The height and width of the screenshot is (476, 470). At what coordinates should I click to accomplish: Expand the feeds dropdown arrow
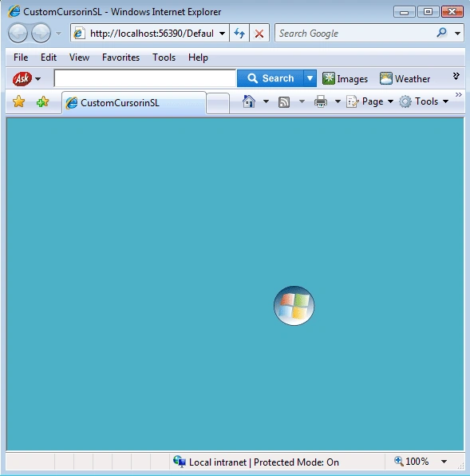302,101
